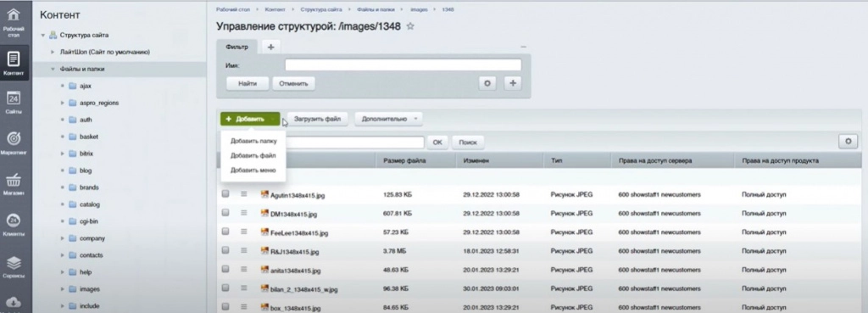Open actions menu for FeeLee1348x415.jpg
The width and height of the screenshot is (868, 313).
pyautogui.click(x=243, y=232)
